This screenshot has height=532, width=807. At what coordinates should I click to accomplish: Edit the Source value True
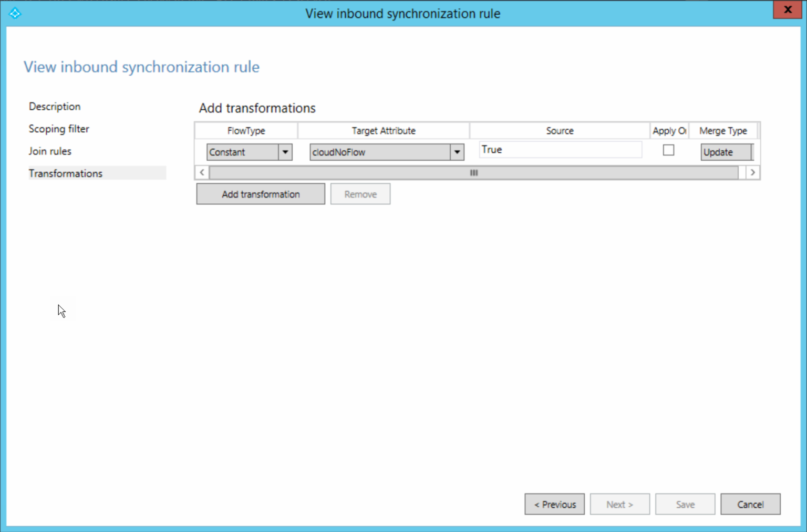(560, 150)
